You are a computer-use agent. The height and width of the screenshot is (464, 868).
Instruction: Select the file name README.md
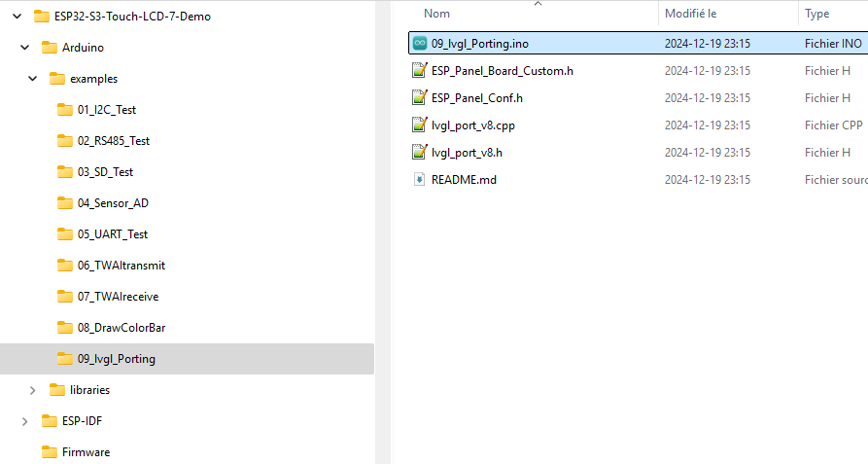[x=464, y=179]
